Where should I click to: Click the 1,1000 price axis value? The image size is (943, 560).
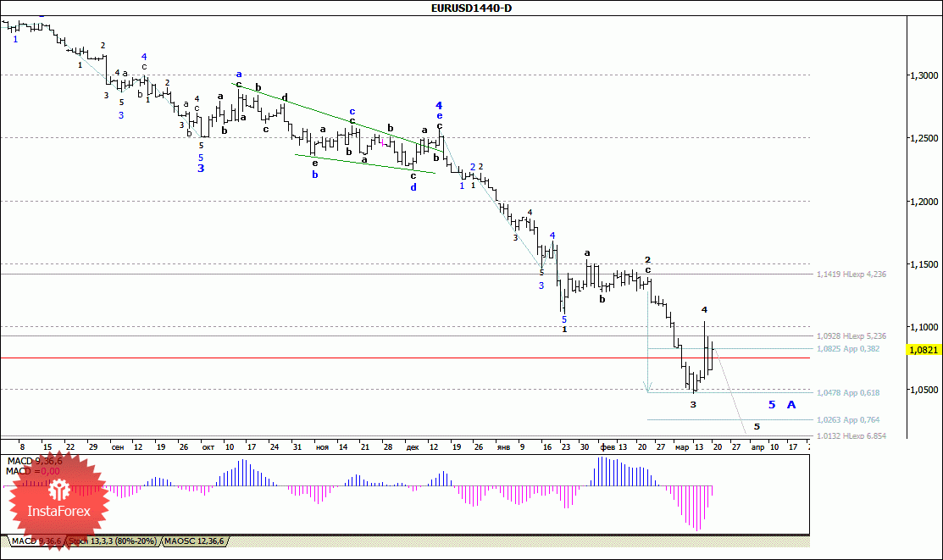(x=924, y=327)
